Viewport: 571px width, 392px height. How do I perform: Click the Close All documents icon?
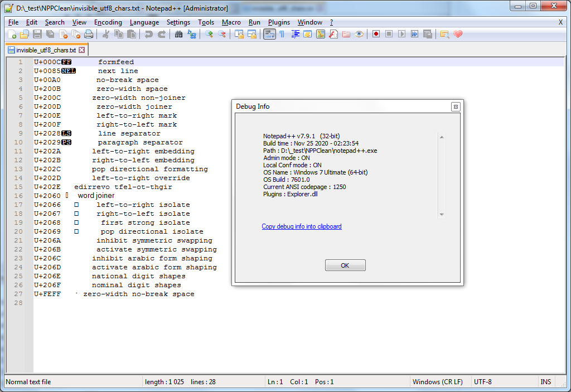76,34
